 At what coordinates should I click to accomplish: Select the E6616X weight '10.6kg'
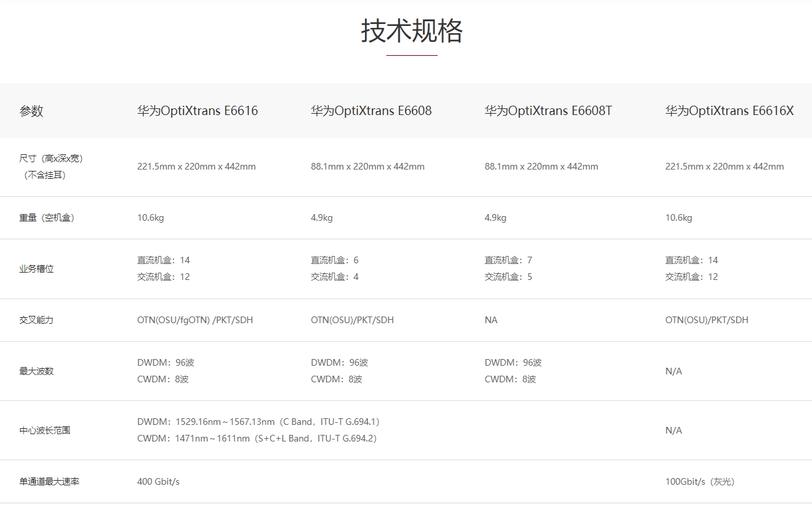coord(678,218)
